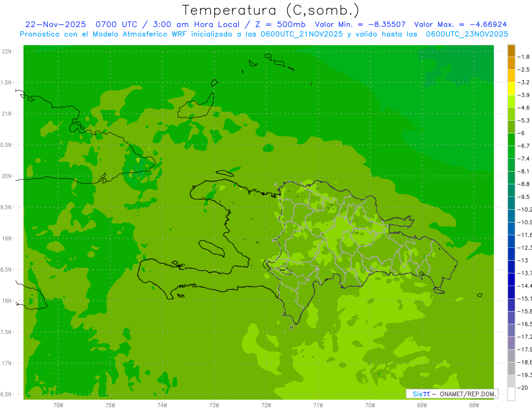Viewport: 532px width, 411px height.
Task: Click the green swatch between -6.7 and -7.4
Action: [x=511, y=153]
